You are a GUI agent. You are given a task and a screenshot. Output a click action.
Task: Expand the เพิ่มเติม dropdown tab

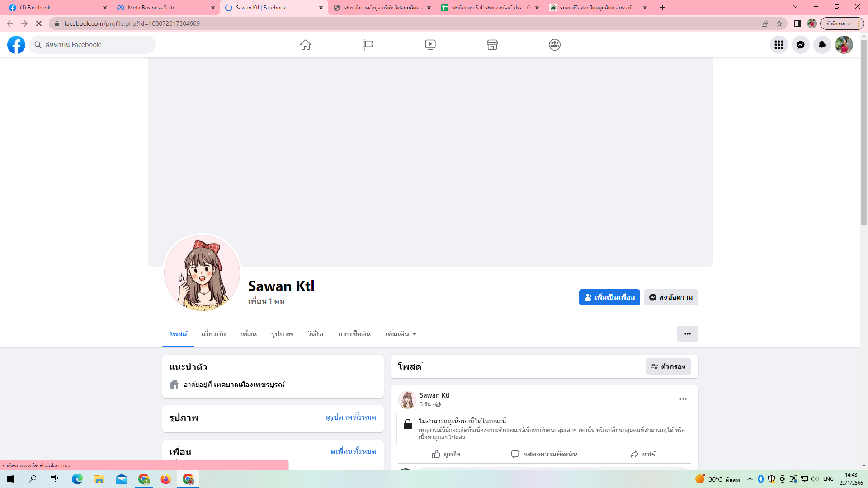coord(401,334)
